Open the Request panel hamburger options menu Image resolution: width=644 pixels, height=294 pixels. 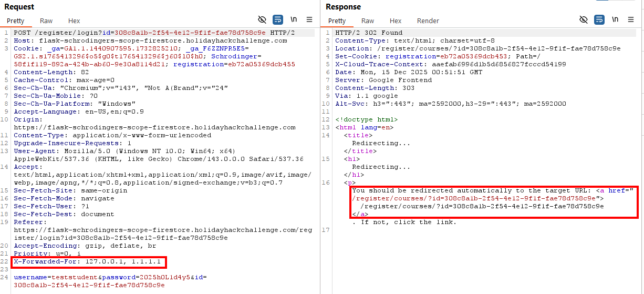[309, 20]
